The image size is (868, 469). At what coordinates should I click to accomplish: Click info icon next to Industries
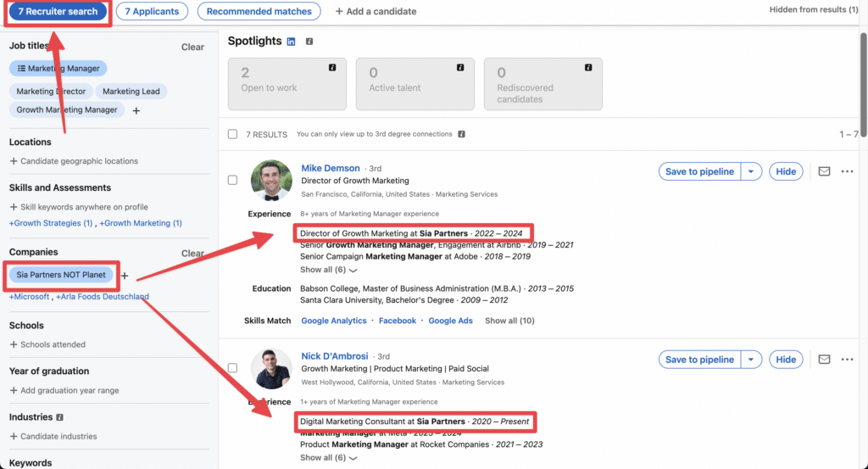pos(60,417)
